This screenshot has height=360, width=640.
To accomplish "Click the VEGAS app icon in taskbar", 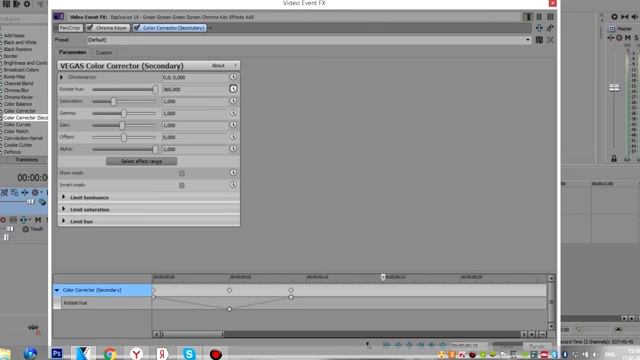I will [x=83, y=353].
